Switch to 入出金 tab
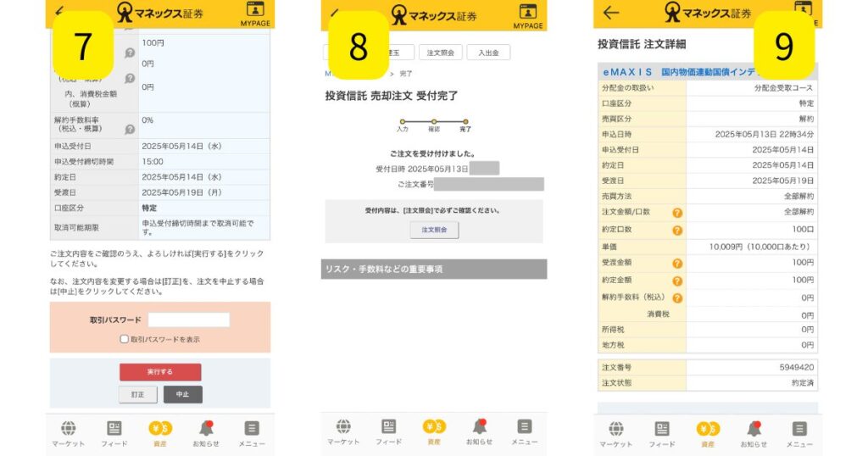 tap(488, 53)
